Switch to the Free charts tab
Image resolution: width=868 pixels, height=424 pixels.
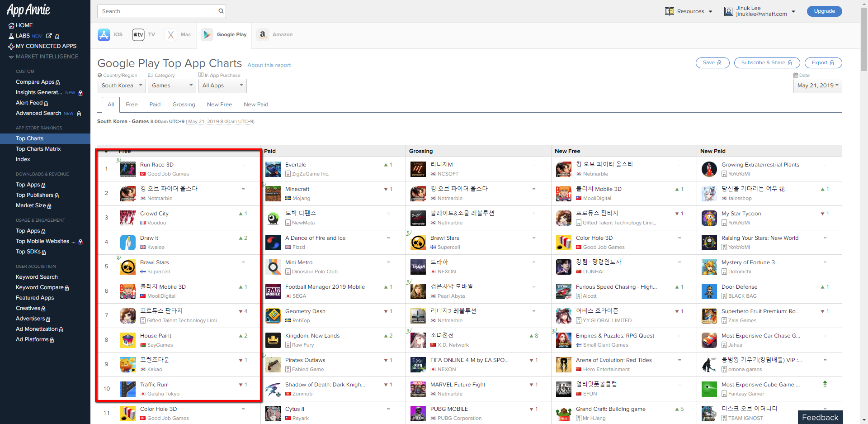click(x=132, y=105)
